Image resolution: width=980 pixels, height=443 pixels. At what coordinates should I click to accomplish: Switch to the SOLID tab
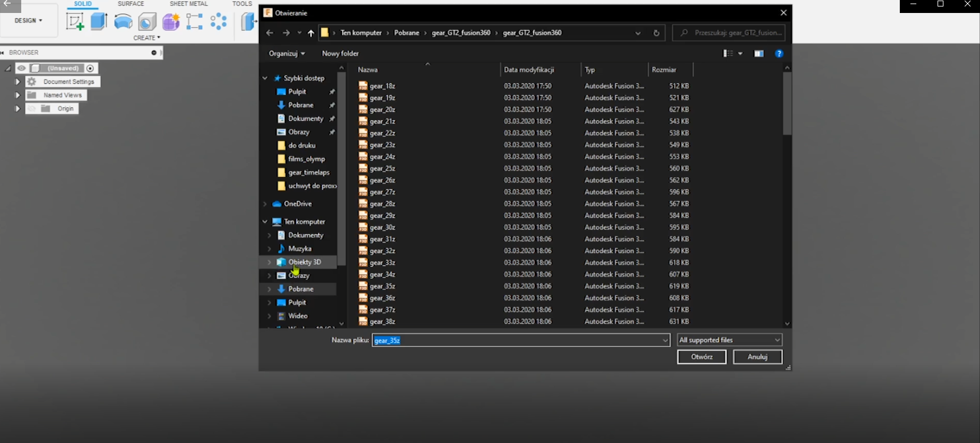(83, 4)
